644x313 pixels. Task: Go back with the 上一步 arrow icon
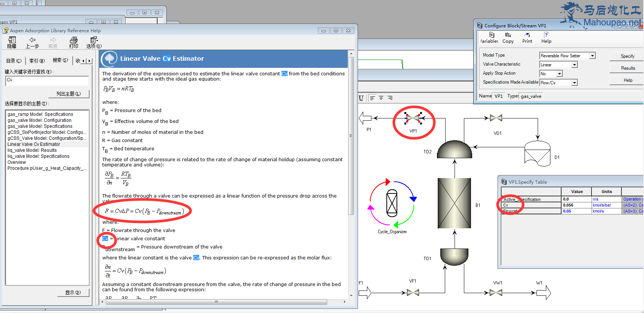pos(32,40)
